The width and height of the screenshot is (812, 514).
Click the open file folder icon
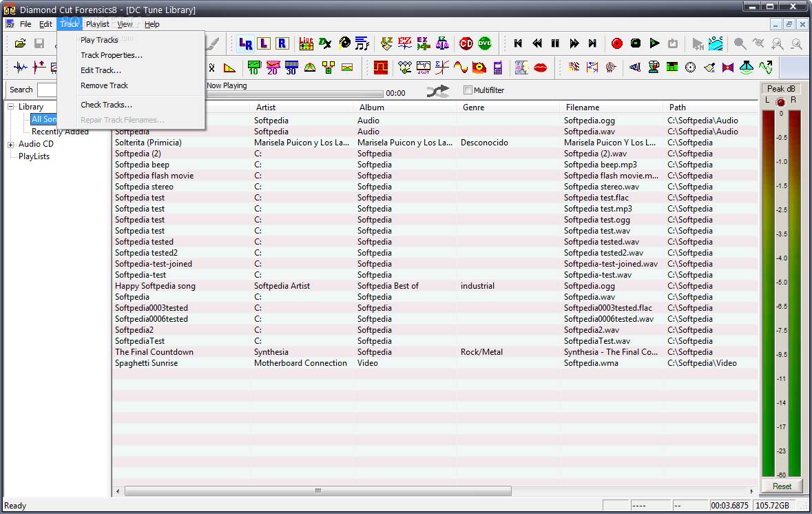(20, 43)
